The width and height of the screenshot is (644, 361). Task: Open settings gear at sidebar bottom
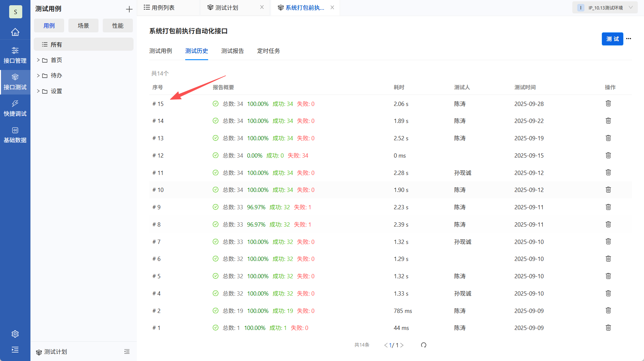15,334
